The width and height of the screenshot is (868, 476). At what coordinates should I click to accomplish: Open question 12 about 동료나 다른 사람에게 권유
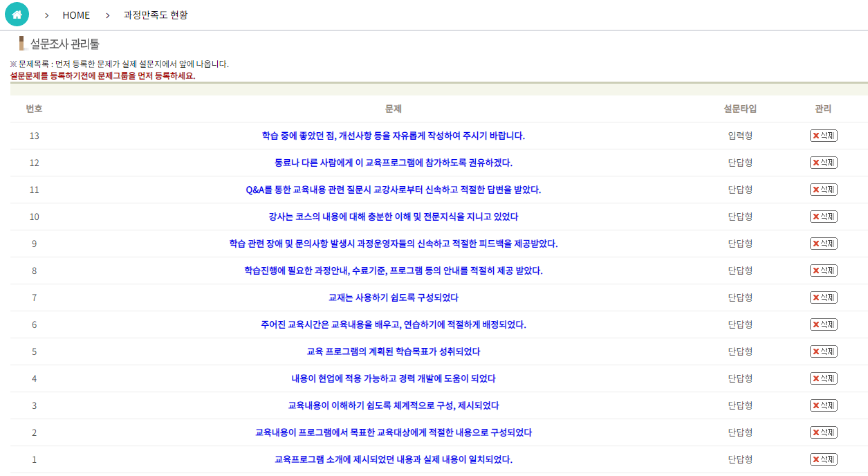click(x=393, y=163)
